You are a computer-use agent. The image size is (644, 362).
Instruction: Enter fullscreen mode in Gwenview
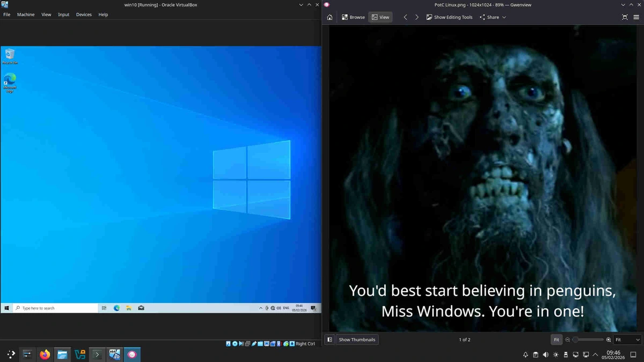coord(625,17)
